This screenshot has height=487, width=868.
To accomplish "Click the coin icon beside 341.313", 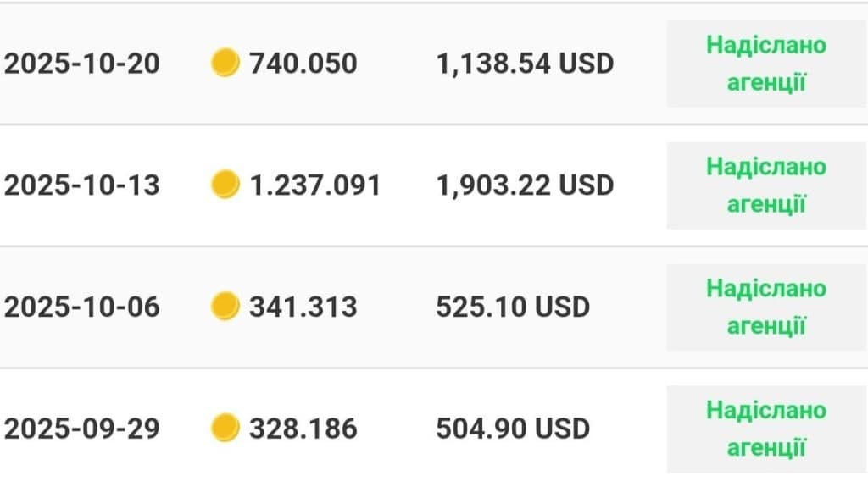I will pos(225,306).
